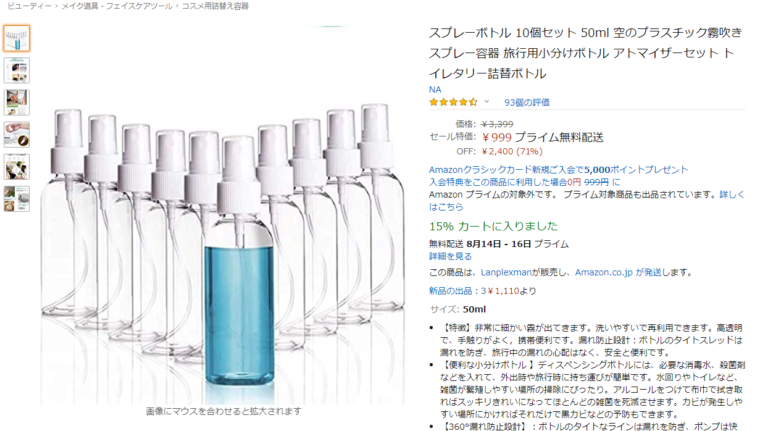The width and height of the screenshot is (760, 431).
Task: Select the fourth product thumbnail image
Action: [x=16, y=135]
